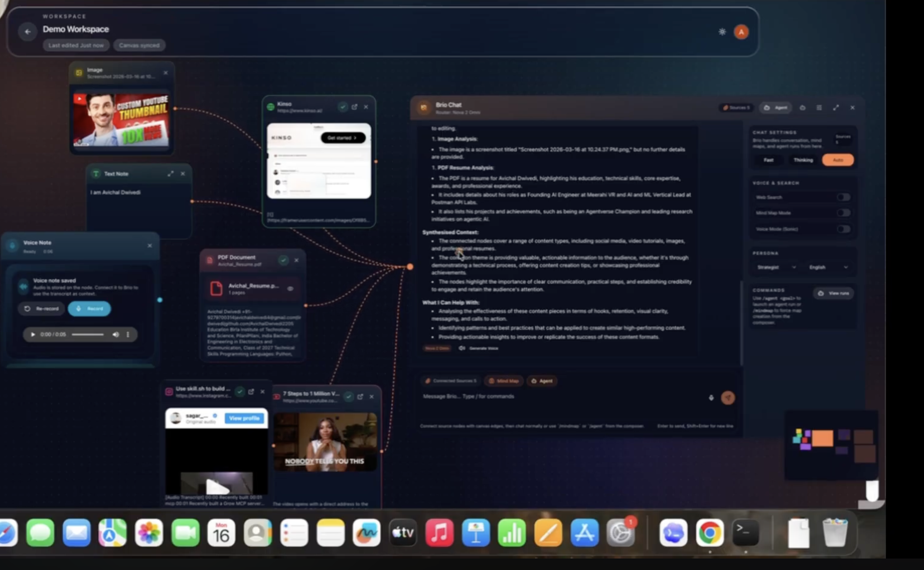
Task: Select the Fast chat mode
Action: pos(769,160)
